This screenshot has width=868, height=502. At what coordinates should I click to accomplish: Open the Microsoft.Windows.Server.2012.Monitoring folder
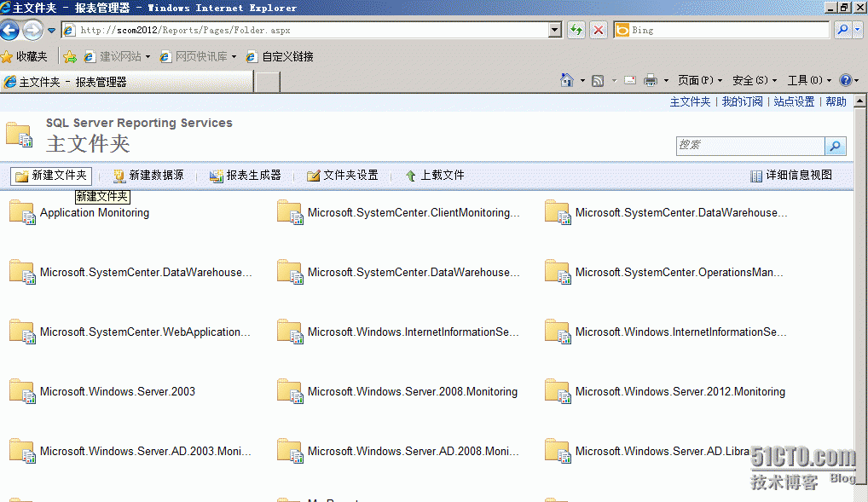[x=680, y=392]
